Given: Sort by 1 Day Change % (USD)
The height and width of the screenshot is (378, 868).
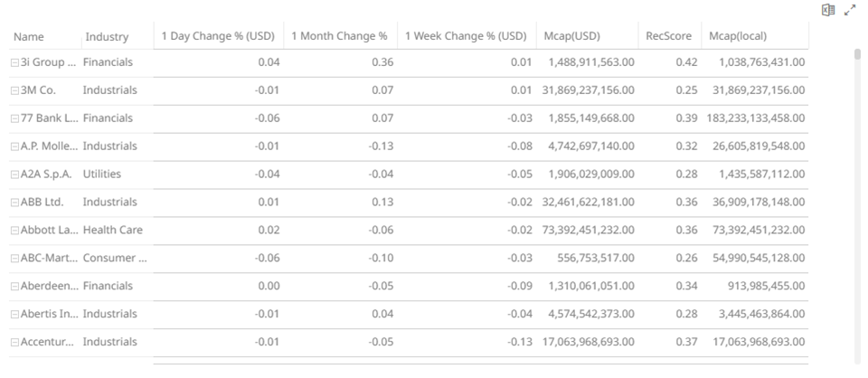Looking at the screenshot, I should 217,36.
